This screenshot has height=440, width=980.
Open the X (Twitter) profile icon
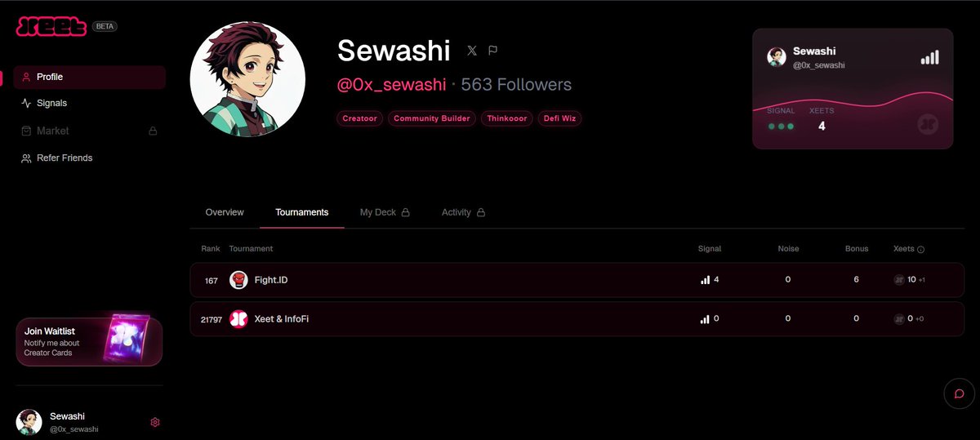coord(471,51)
